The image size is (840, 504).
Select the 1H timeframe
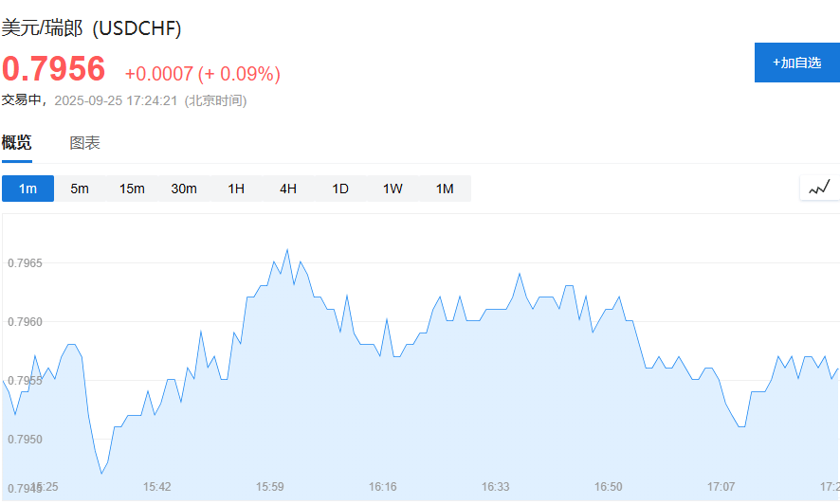[x=236, y=189]
